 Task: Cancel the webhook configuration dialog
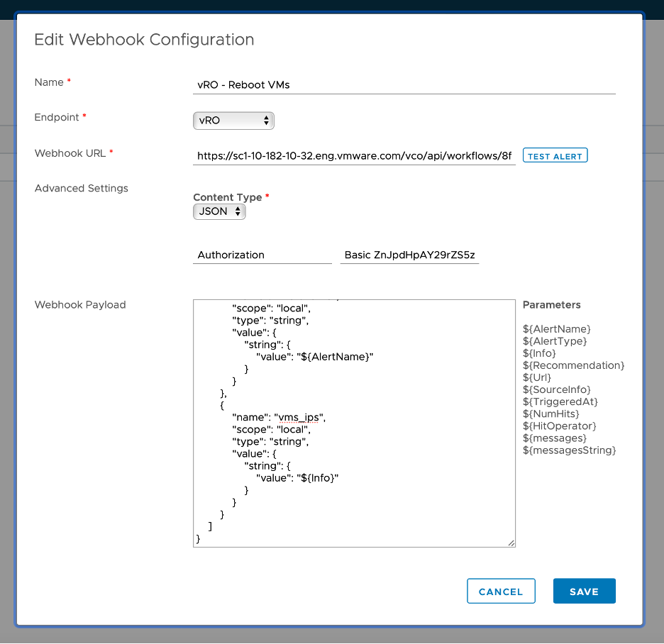(x=500, y=591)
